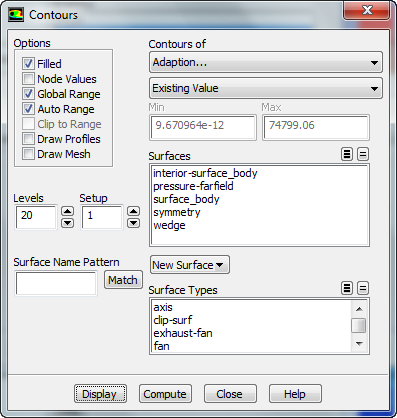Close the Contours dialog with the Close button
This screenshot has height=418, width=397.
pyautogui.click(x=230, y=394)
